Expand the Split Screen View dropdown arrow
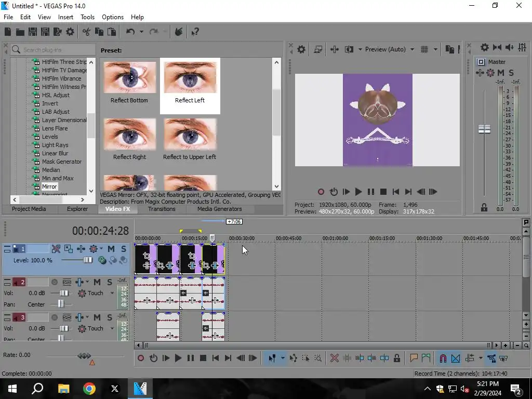532x399 pixels. 360,49
